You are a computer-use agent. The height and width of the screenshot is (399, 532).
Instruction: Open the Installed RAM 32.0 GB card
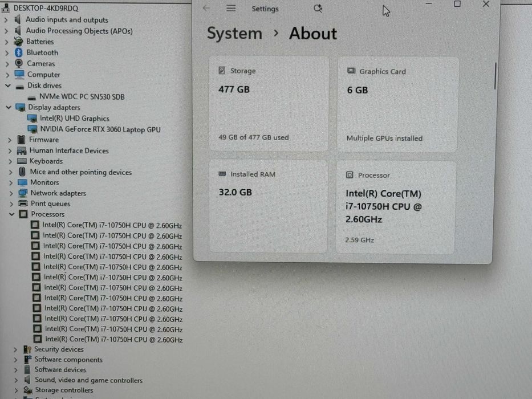tap(269, 206)
